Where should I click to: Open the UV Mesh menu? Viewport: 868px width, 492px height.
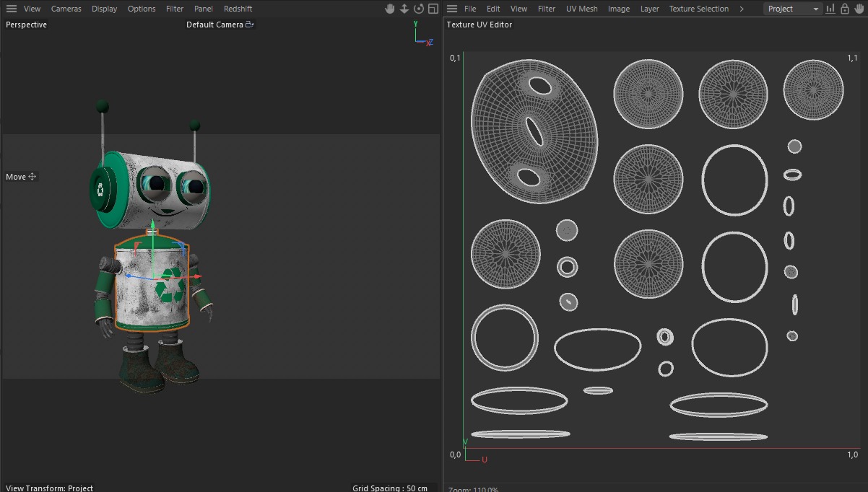(582, 9)
